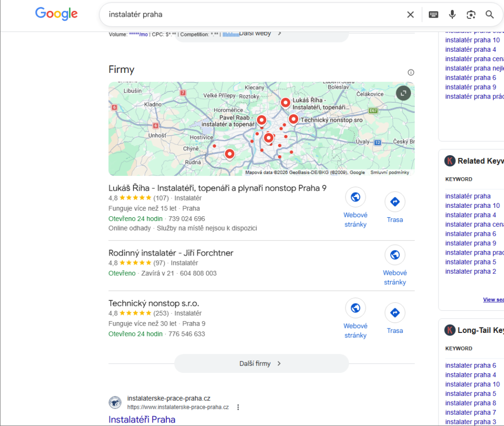
Task: Click the Google logo
Action: point(56,14)
